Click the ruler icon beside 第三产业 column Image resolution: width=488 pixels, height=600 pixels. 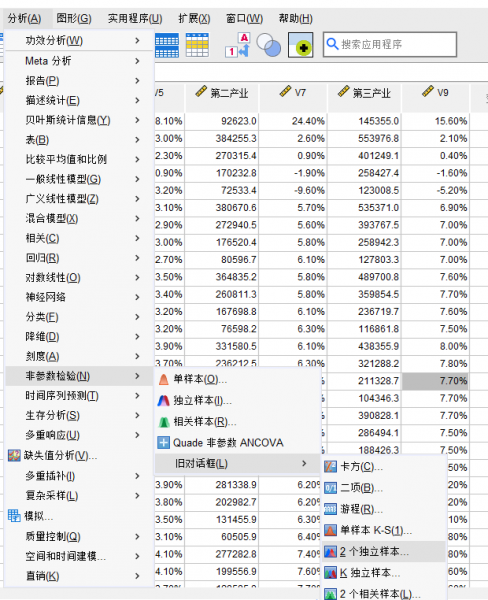point(343,91)
